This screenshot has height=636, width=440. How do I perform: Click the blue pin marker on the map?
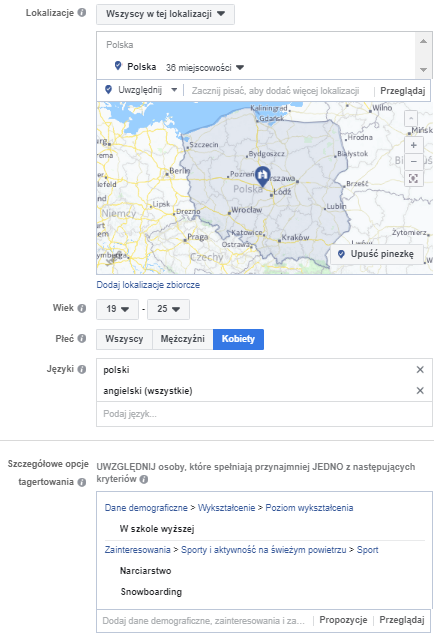tap(263, 176)
